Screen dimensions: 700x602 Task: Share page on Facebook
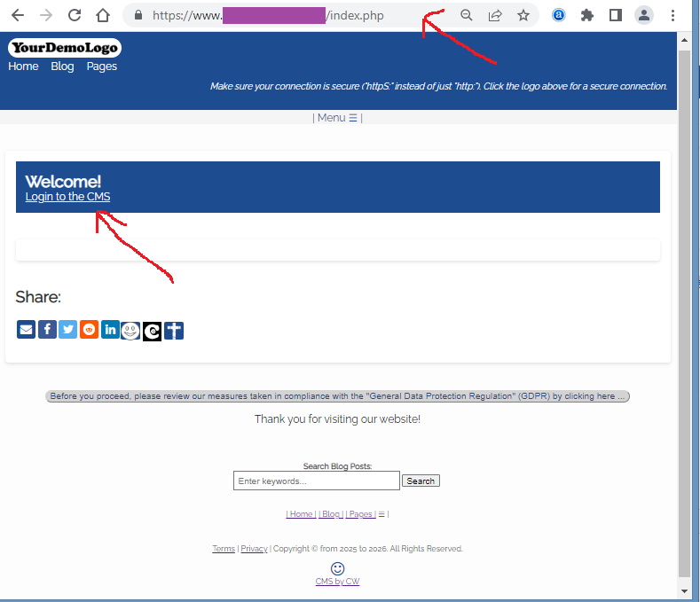coord(47,330)
